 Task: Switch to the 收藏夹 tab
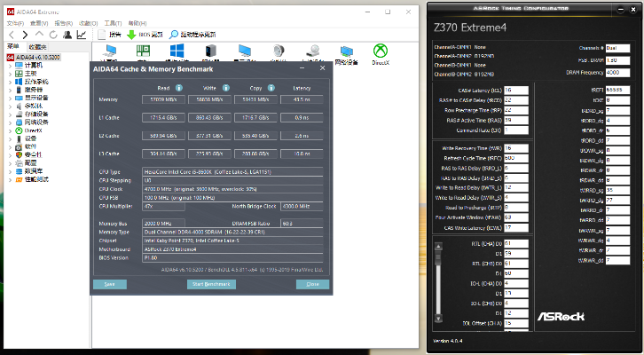37,45
